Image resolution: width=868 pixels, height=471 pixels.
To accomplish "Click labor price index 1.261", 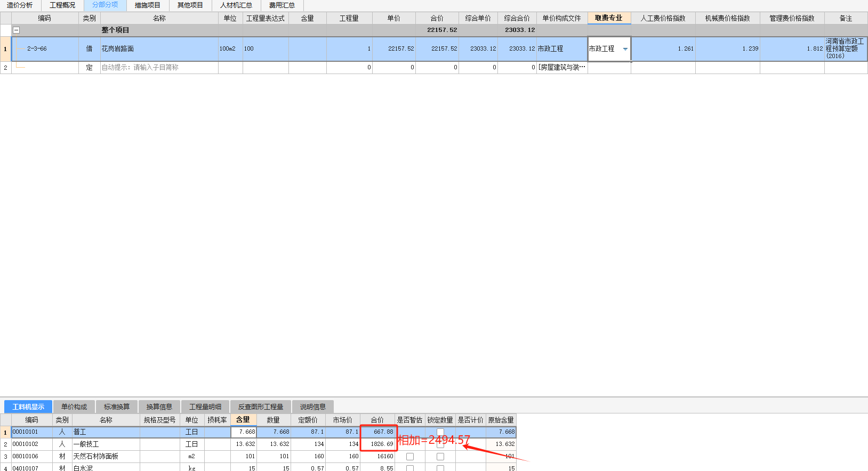I will [x=663, y=48].
